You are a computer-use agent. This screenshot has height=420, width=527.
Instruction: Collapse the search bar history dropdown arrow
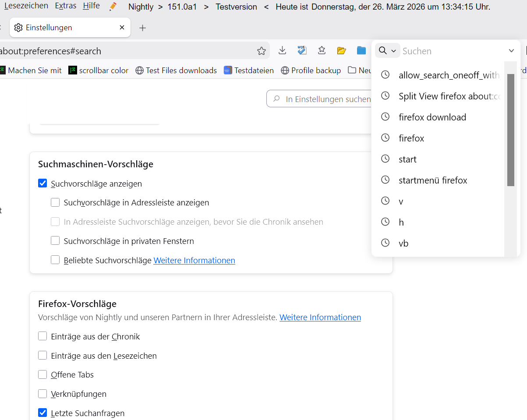point(511,51)
